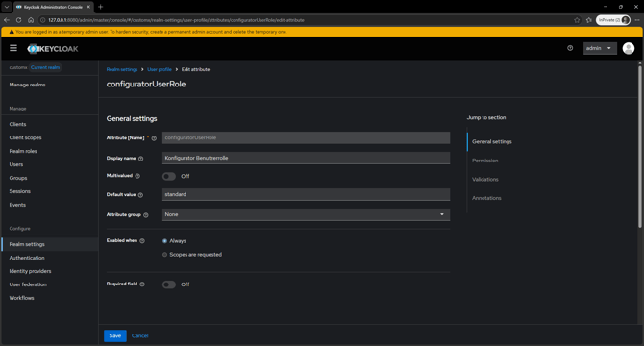Show help for Default value
The width and height of the screenshot is (644, 346).
(x=140, y=195)
